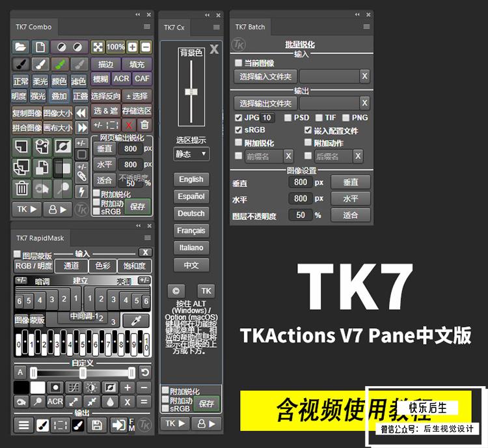Screen dimensions: 488x448
Task: Select the green paintbrush icon
Action: click(60, 64)
